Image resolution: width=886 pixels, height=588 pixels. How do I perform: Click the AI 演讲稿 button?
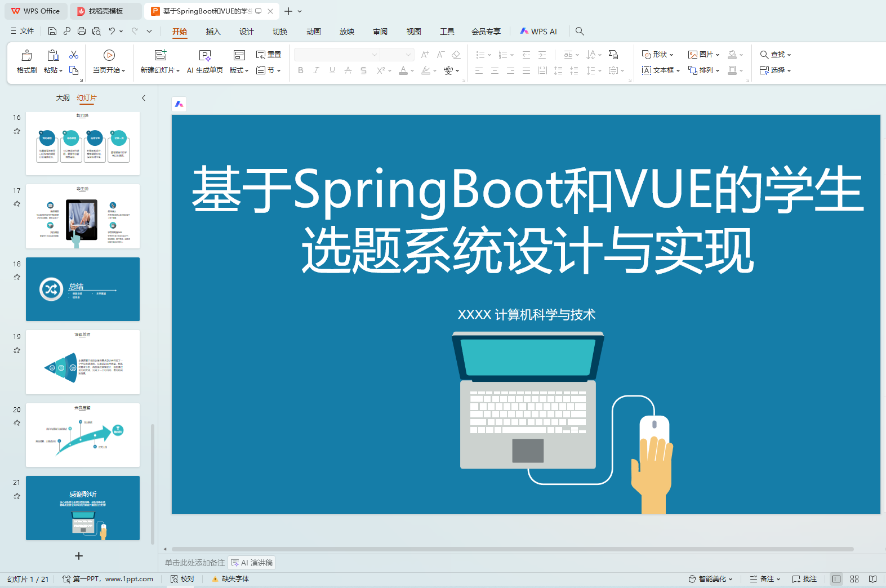click(x=252, y=563)
